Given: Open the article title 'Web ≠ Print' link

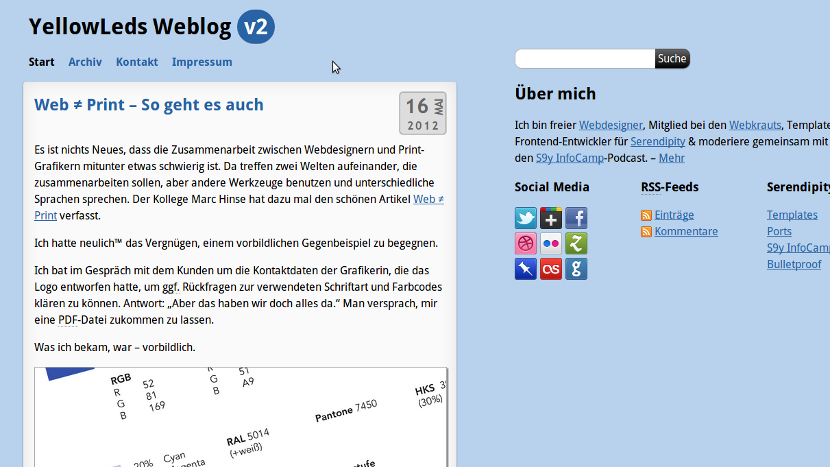Looking at the screenshot, I should click(x=149, y=105).
